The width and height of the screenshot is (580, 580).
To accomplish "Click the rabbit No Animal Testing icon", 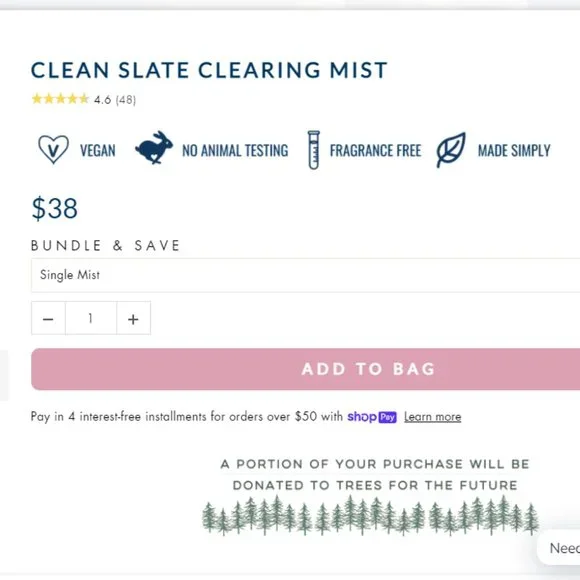I will tap(154, 148).
